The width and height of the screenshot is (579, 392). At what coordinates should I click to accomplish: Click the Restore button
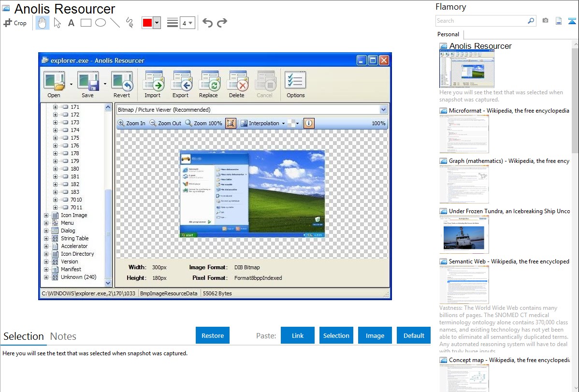[x=213, y=335]
